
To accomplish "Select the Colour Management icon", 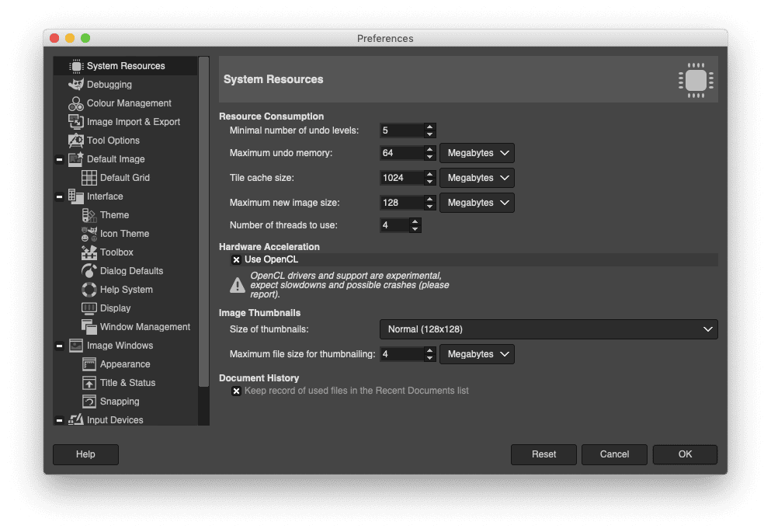I will [x=76, y=103].
